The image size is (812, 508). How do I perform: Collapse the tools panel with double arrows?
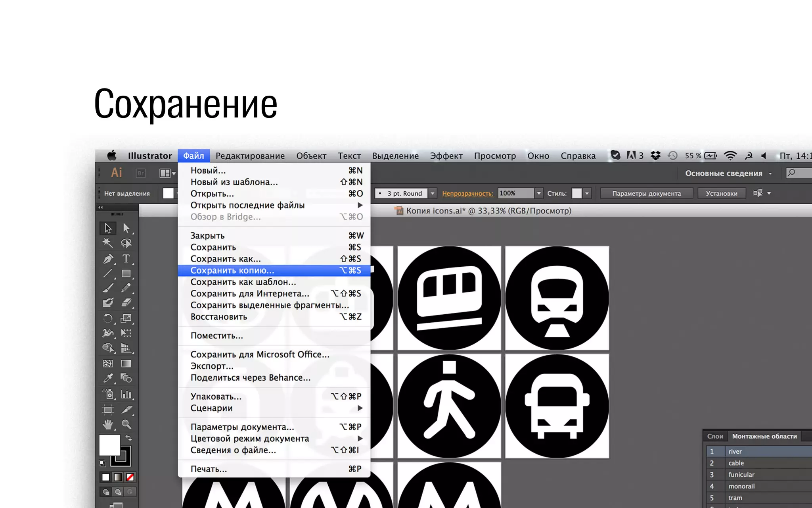[101, 207]
